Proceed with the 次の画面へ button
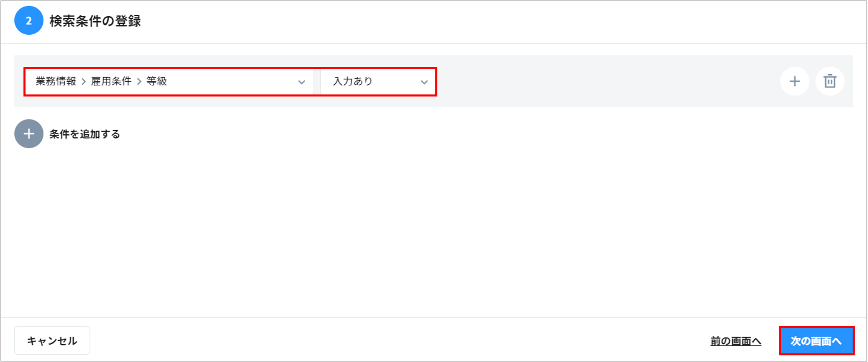 (x=816, y=341)
